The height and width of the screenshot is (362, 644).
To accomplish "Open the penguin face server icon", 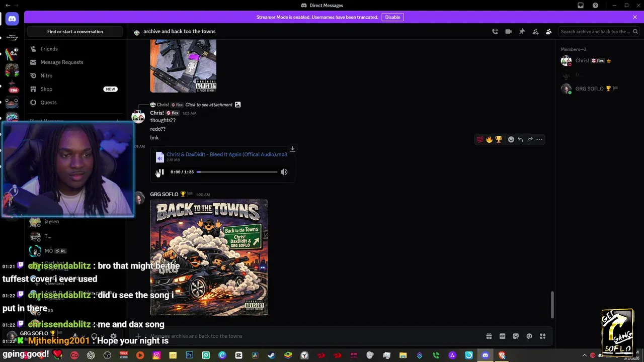I will (x=12, y=103).
